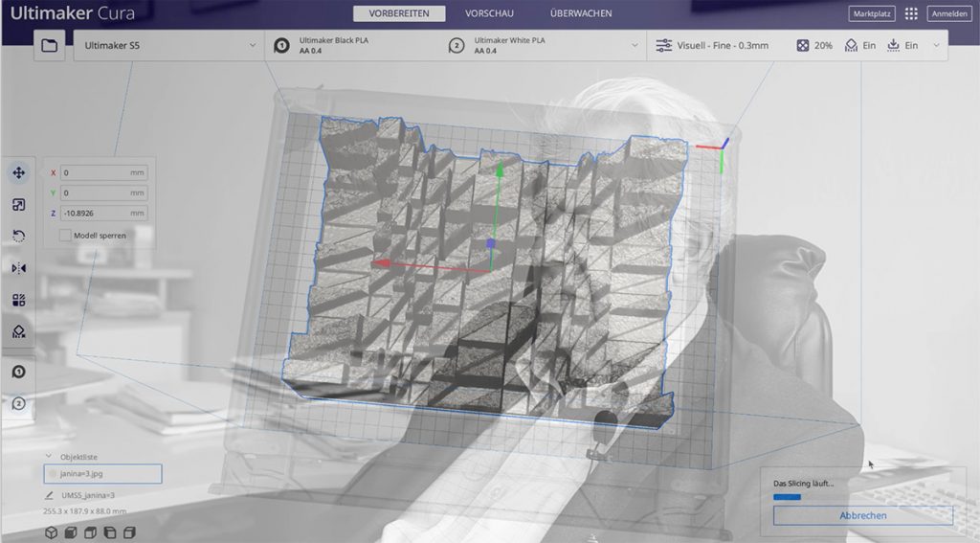Click the Abbrechen button to cancel slicing
This screenshot has height=543, width=980.
point(862,515)
